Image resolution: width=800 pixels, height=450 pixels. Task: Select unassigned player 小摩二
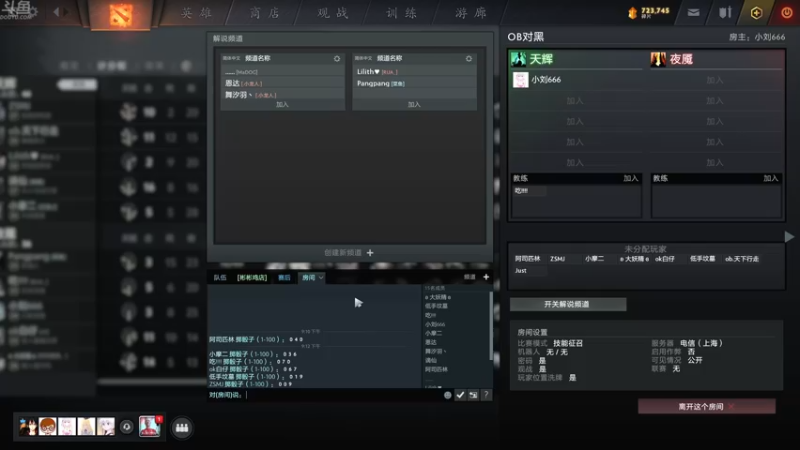(594, 259)
